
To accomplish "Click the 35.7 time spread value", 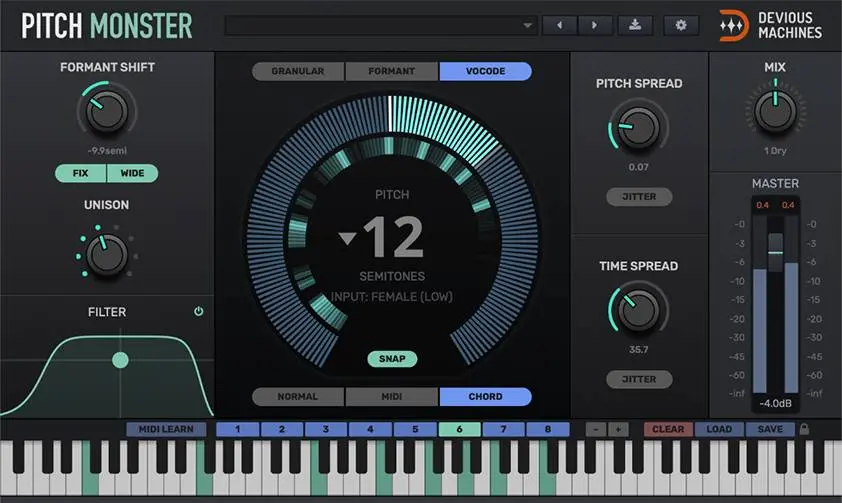I will [x=638, y=349].
